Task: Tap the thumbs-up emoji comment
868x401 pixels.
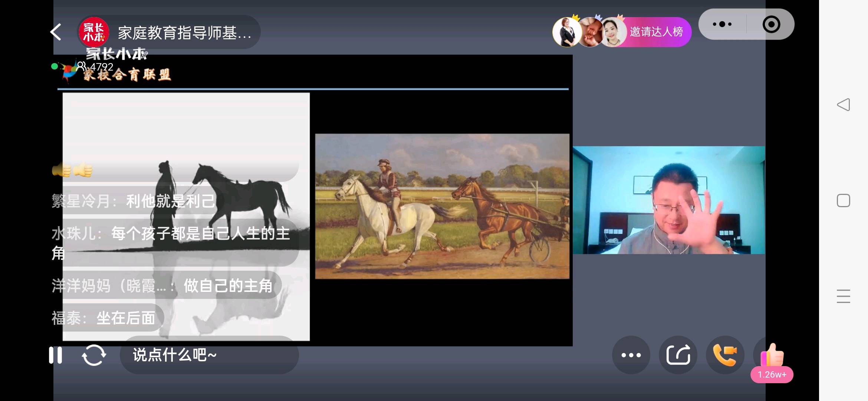Action: 73,170
